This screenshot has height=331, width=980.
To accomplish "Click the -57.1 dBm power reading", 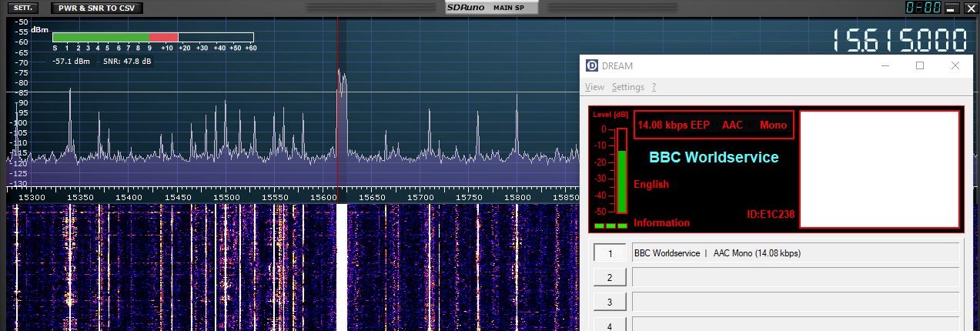I will tap(72, 61).
